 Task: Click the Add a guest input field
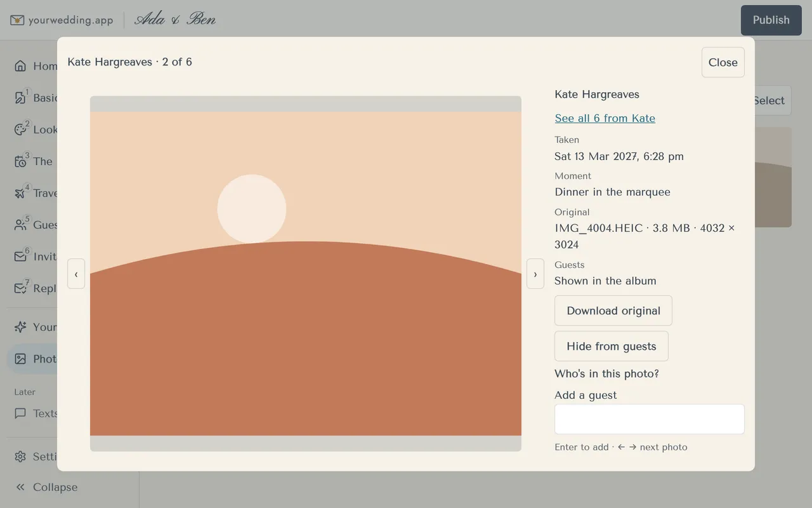point(650,419)
